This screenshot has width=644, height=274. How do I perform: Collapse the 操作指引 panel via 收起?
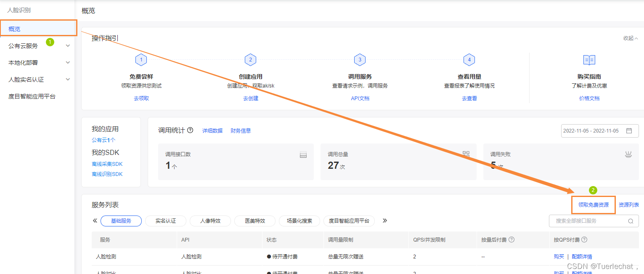(x=630, y=38)
